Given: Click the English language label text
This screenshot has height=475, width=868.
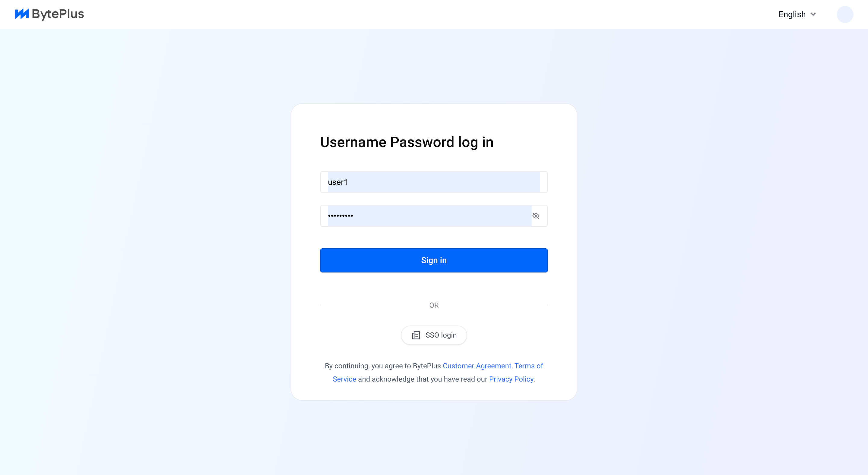Looking at the screenshot, I should click(x=792, y=14).
